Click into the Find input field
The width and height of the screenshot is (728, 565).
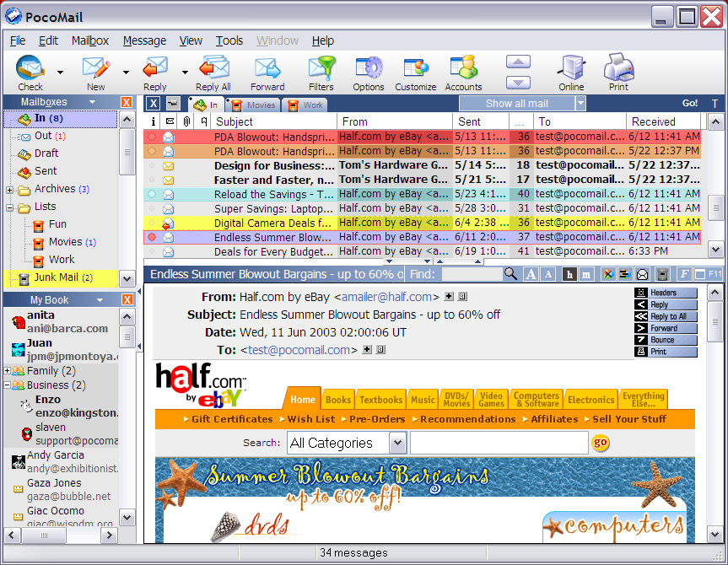(x=472, y=274)
